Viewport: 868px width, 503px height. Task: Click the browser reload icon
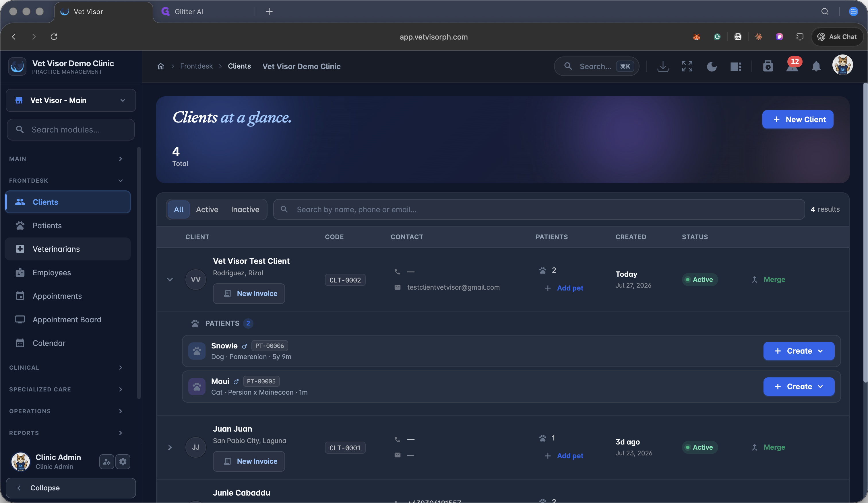[54, 36]
